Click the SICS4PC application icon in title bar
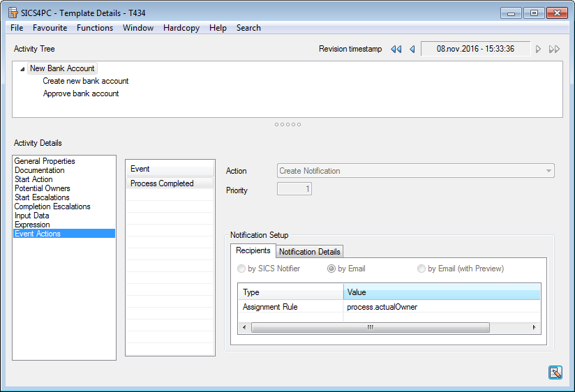Viewport: 575px width, 392px height. click(x=13, y=13)
